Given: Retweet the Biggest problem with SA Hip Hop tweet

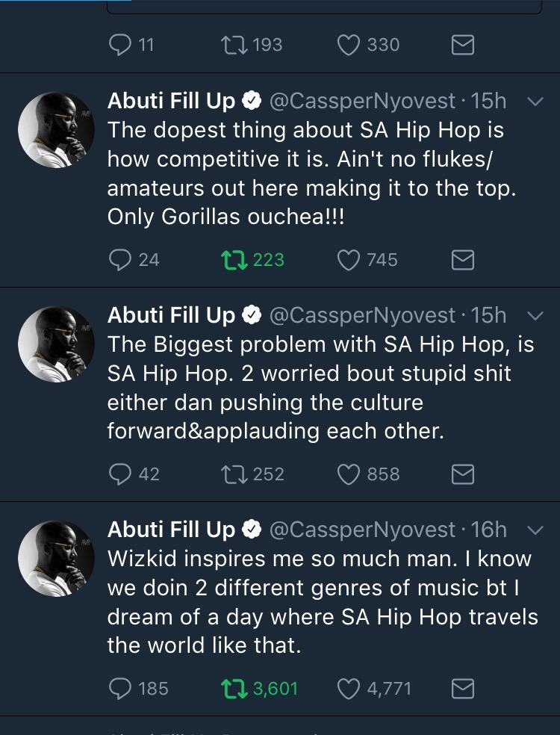Looking at the screenshot, I should coord(234,474).
